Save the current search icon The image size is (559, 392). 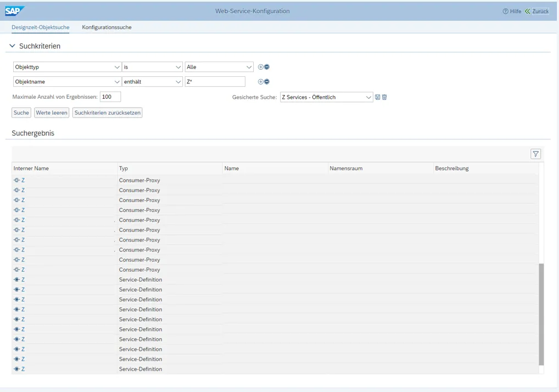tap(378, 97)
